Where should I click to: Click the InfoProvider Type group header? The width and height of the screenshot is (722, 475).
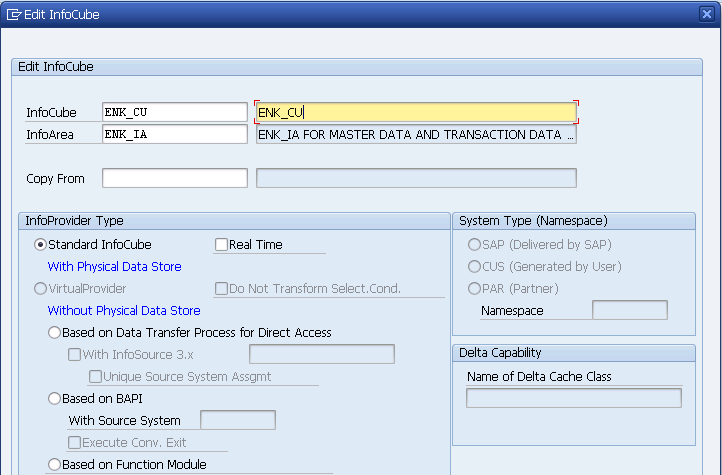click(x=234, y=221)
